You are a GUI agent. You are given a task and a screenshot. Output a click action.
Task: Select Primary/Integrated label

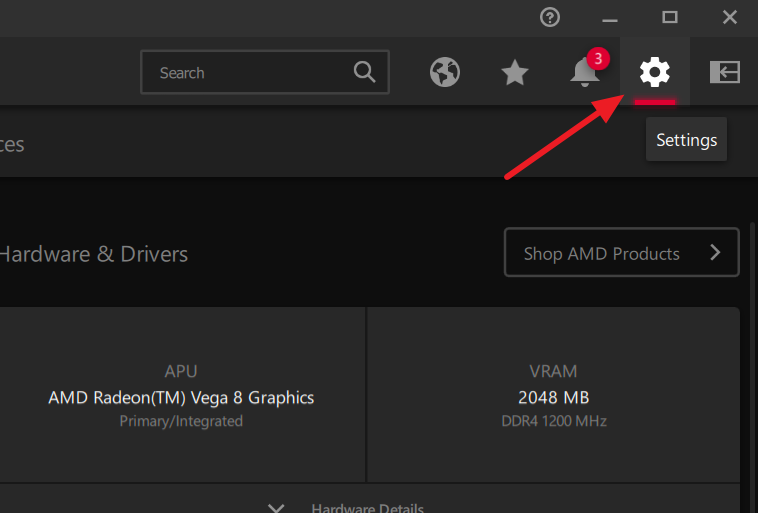pos(181,421)
